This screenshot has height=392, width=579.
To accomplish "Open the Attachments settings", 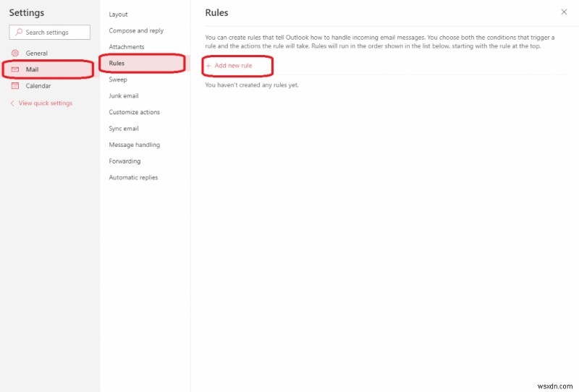I will (127, 47).
